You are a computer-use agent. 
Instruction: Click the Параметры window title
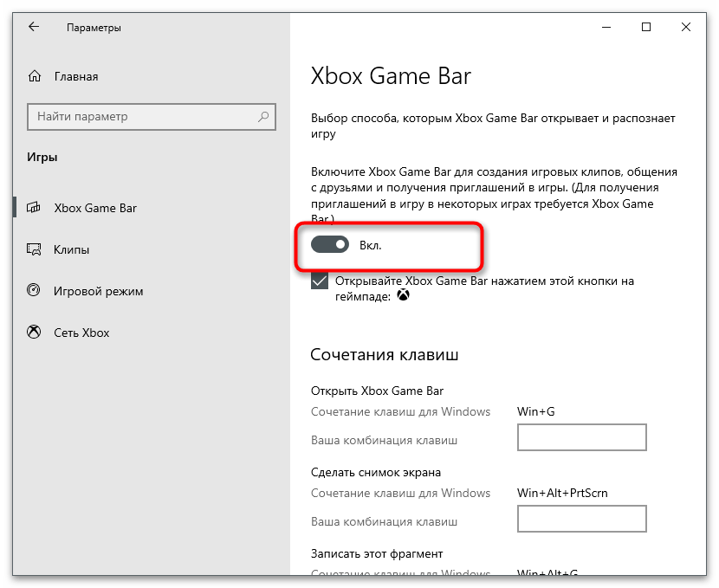(94, 28)
